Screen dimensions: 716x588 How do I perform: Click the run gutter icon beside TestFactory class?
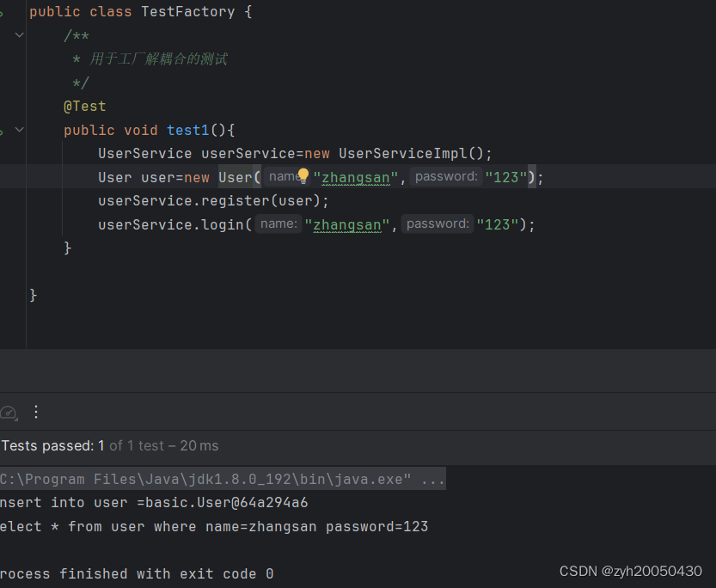coord(2,13)
